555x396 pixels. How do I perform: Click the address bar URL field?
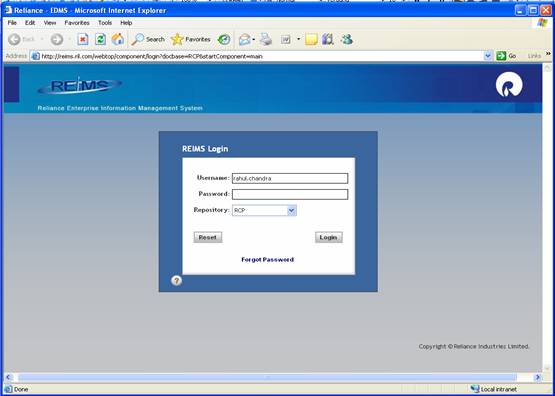(x=262, y=56)
